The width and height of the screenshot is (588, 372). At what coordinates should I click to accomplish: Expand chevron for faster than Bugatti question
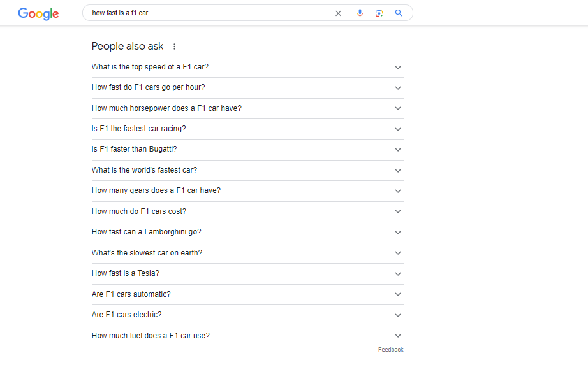(x=398, y=150)
